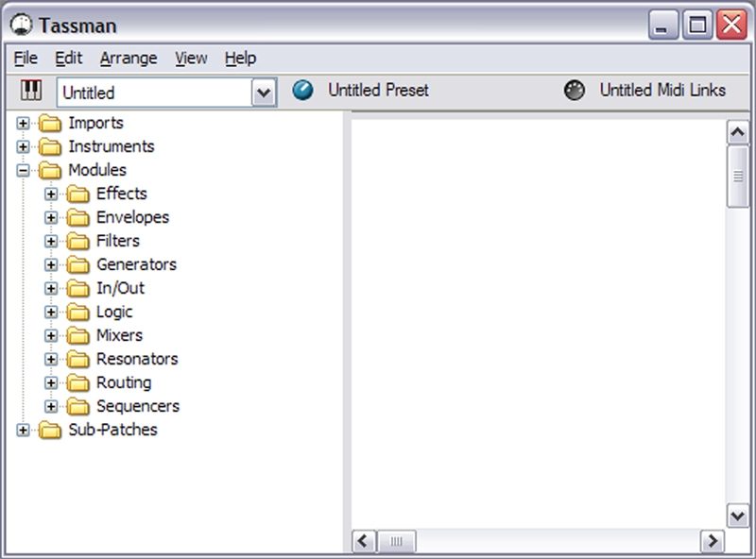Expand the Logic subfolder
Image resolution: width=756 pixels, height=559 pixels.
51,313
